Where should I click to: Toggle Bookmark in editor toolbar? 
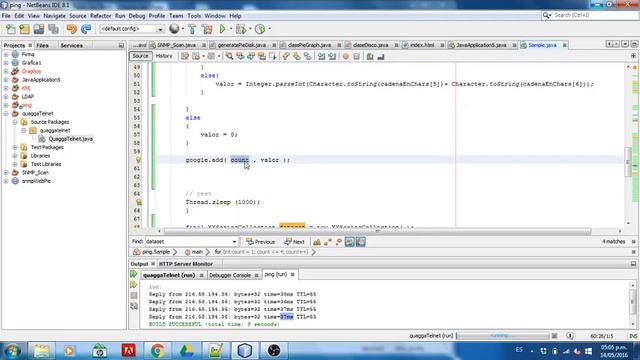pos(307,56)
